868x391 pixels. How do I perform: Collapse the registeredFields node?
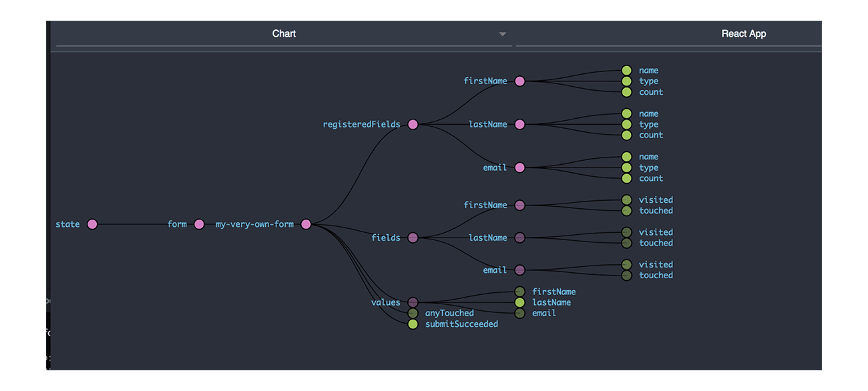pos(413,124)
